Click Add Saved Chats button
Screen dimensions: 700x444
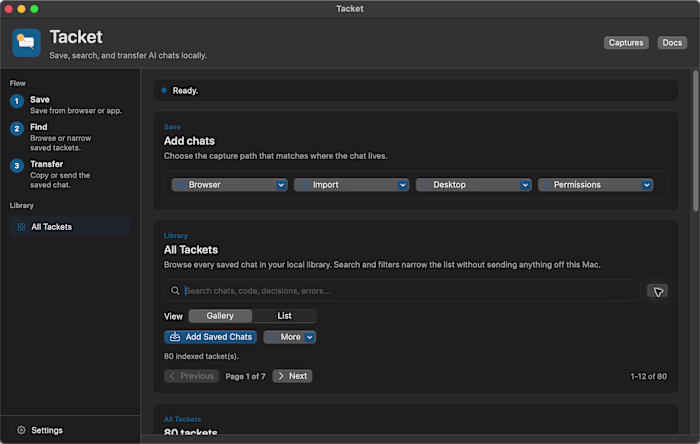click(210, 337)
